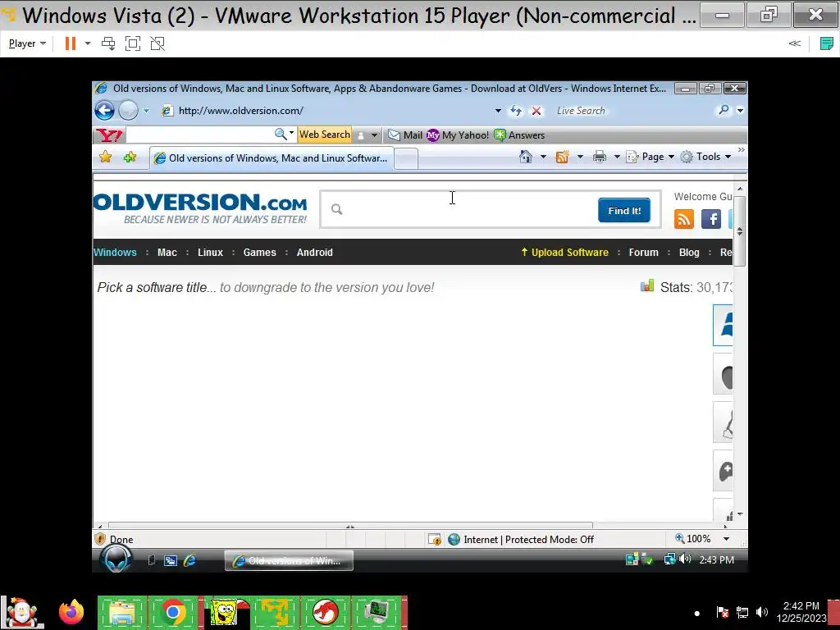Open Yahoo Mail from the toolbar

pyautogui.click(x=405, y=135)
